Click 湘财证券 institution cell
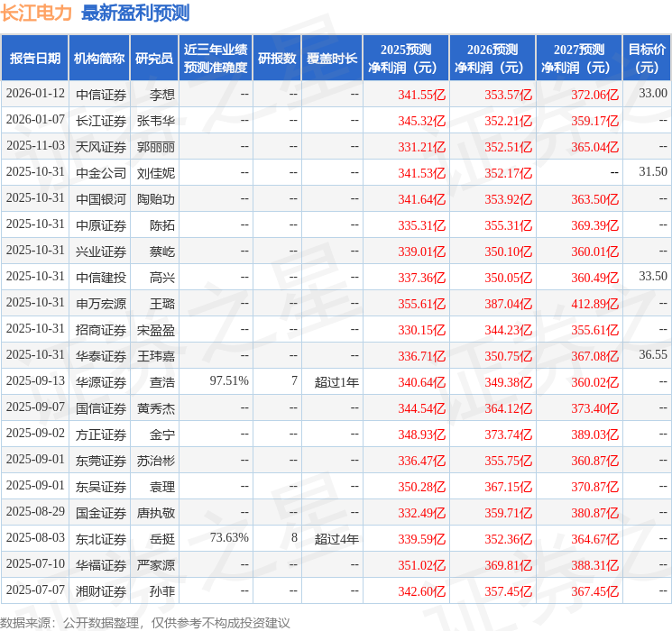Image resolution: width=672 pixels, height=631 pixels. (x=101, y=591)
